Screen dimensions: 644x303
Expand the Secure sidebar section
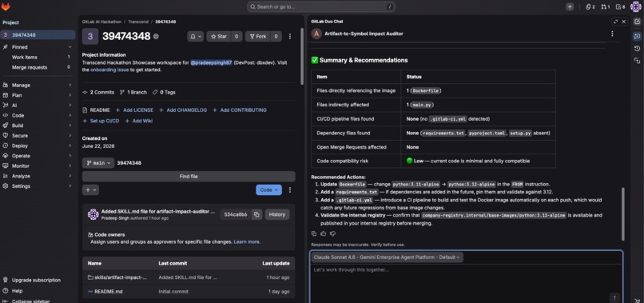[x=38, y=136]
